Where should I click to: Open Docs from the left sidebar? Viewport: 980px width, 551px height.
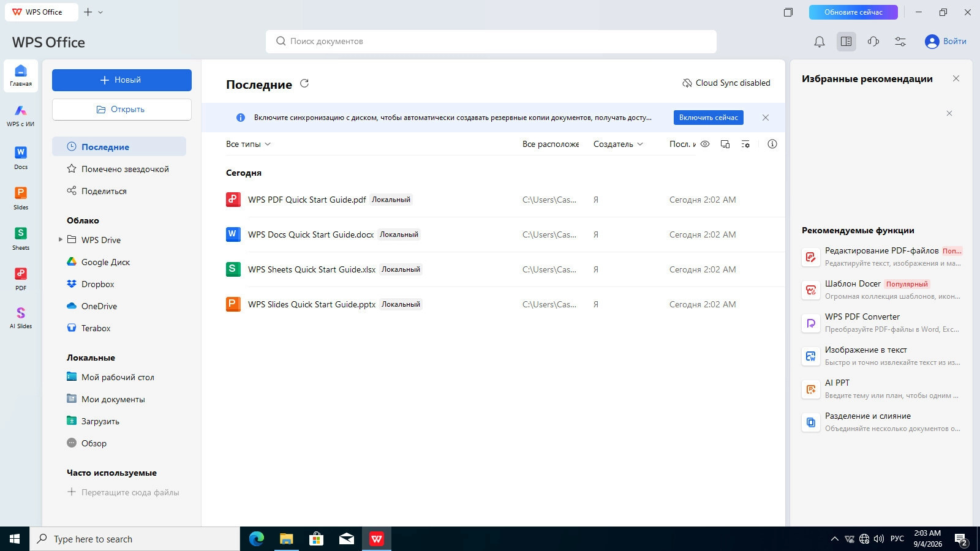21,157
